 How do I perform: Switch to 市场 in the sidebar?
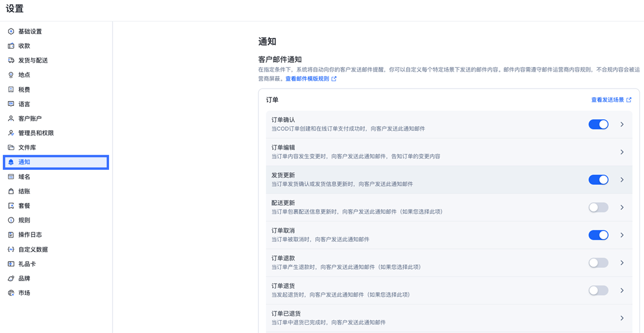pos(10,293)
